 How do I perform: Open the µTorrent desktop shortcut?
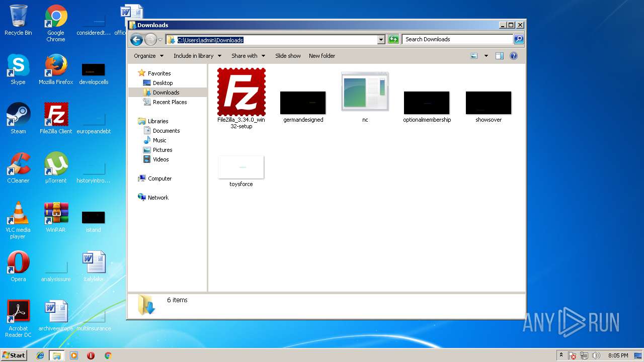click(56, 168)
